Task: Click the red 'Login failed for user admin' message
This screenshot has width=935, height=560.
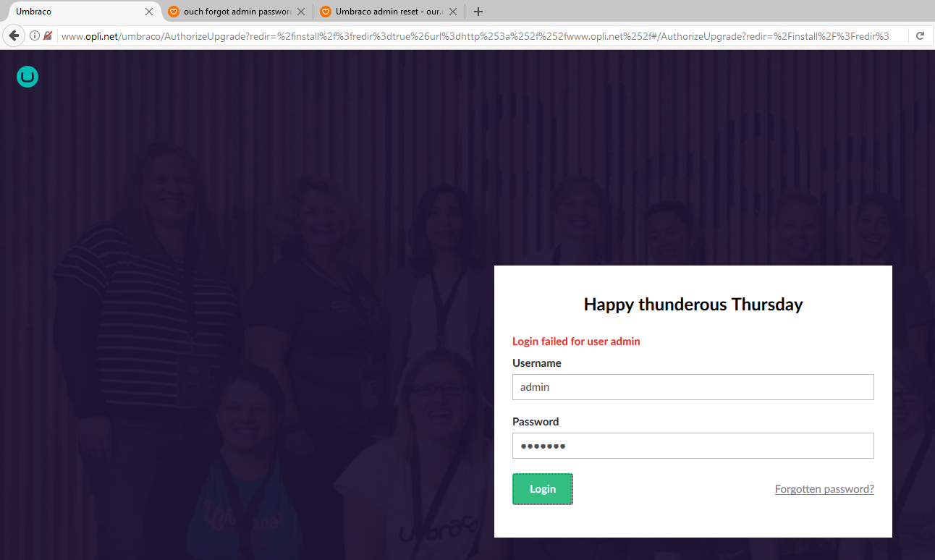Action: coord(576,341)
